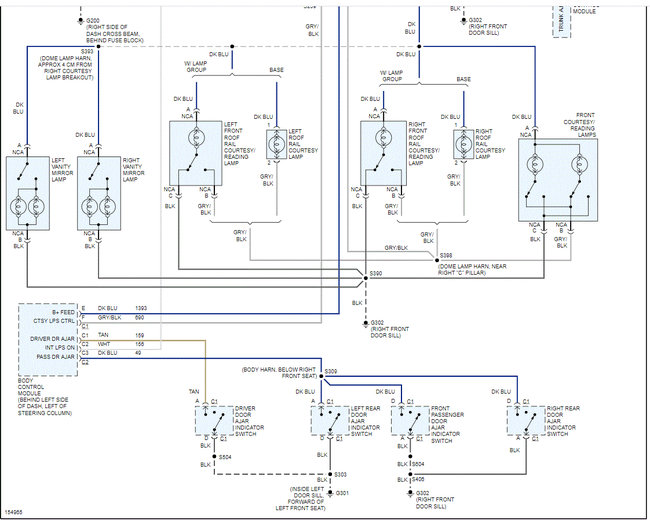This screenshot has width=650, height=520.
Task: Click the S398 splice point near C pillar
Action: 437,260
